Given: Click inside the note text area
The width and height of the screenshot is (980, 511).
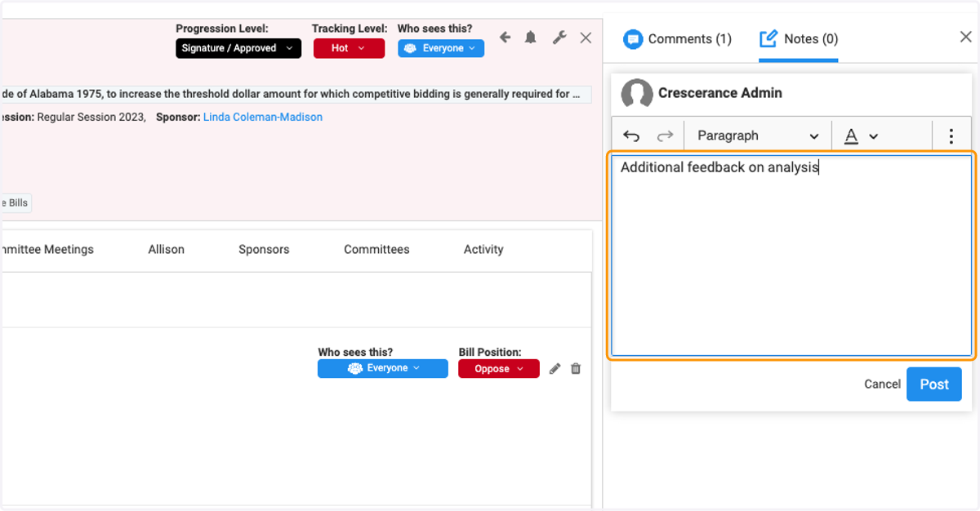Looking at the screenshot, I should point(791,255).
